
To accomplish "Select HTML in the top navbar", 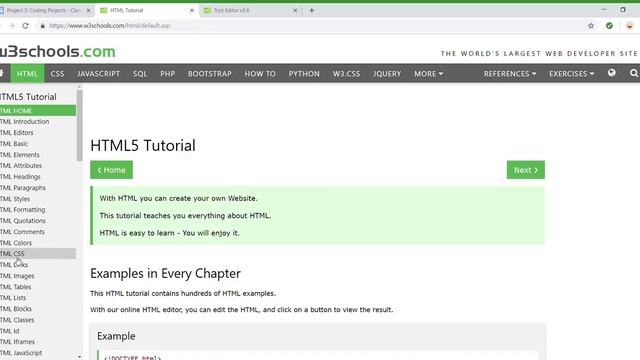I will tap(27, 73).
